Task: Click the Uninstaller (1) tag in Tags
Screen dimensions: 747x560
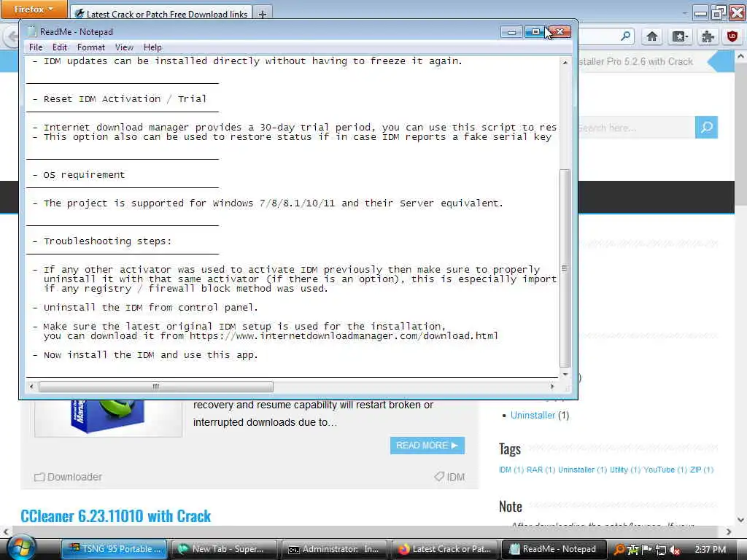Action: (x=582, y=470)
